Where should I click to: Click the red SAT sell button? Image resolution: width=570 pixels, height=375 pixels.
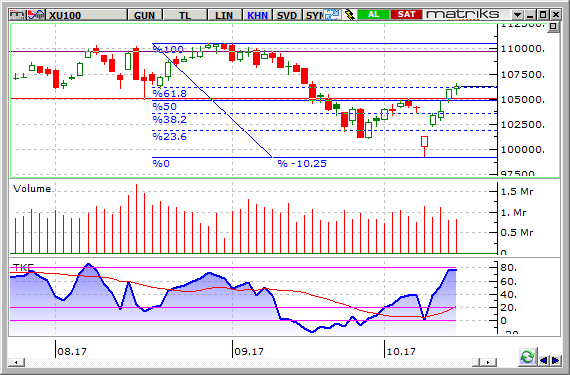click(x=406, y=15)
